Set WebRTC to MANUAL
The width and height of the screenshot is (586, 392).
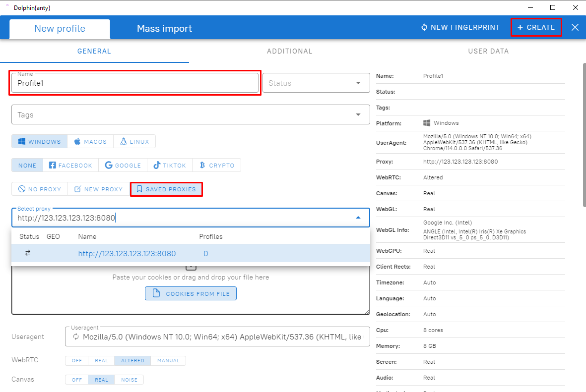(x=168, y=361)
